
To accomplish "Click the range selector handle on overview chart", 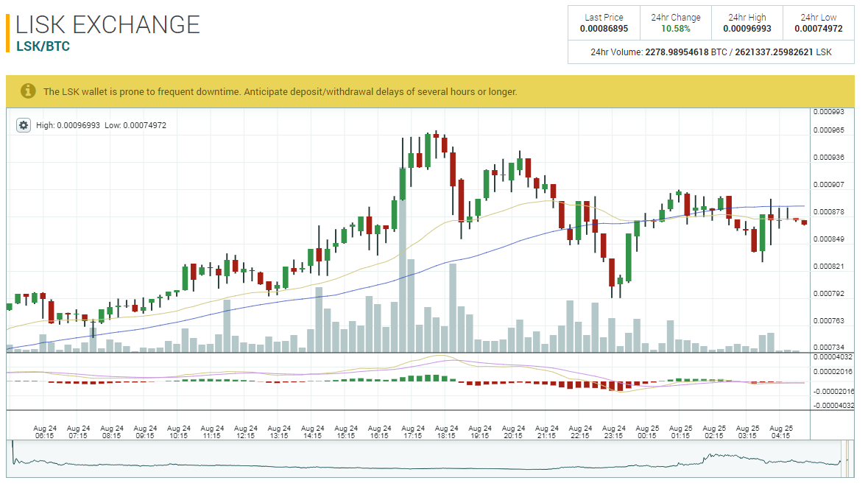I will [847, 459].
